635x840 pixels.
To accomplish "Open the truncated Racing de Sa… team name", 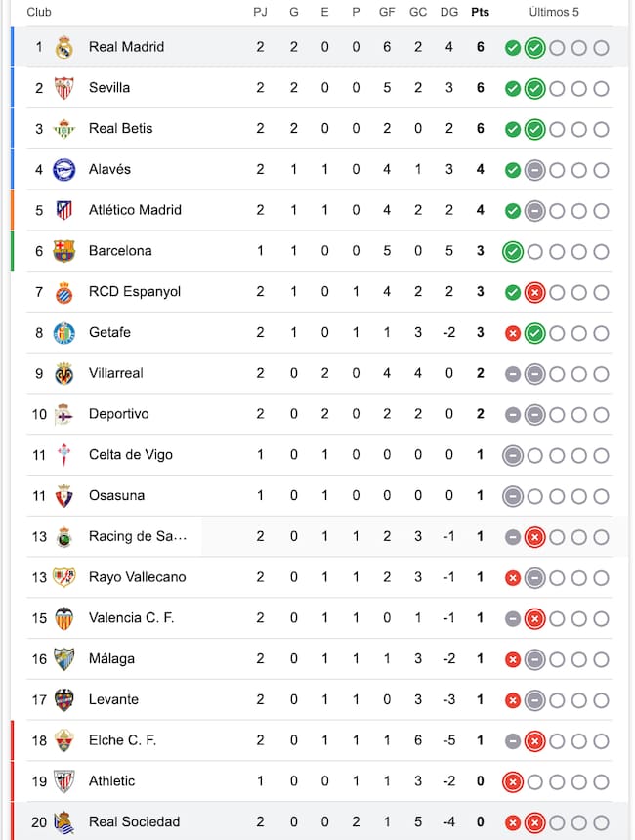I will click(x=138, y=536).
